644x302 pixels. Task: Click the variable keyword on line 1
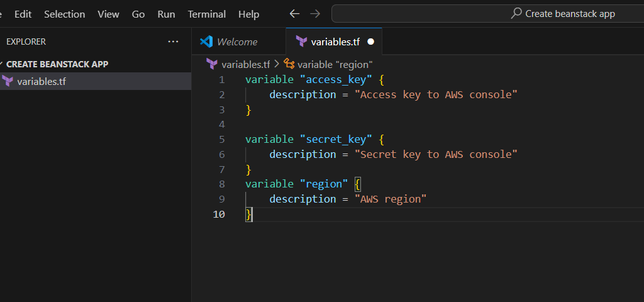coord(269,79)
